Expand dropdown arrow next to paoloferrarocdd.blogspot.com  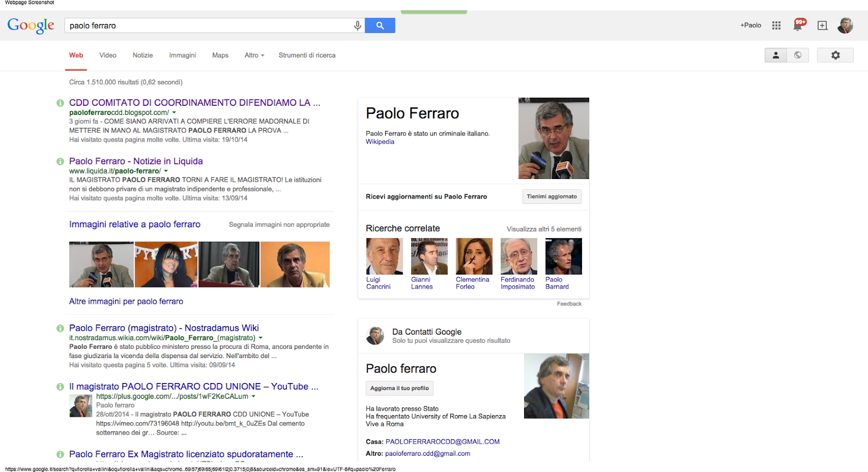click(174, 113)
